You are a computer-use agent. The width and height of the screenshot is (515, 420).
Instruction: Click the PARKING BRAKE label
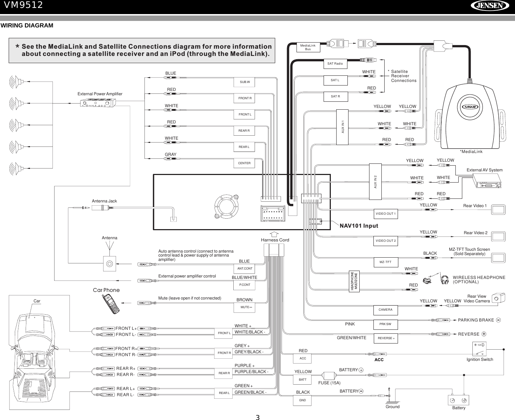[476, 320]
